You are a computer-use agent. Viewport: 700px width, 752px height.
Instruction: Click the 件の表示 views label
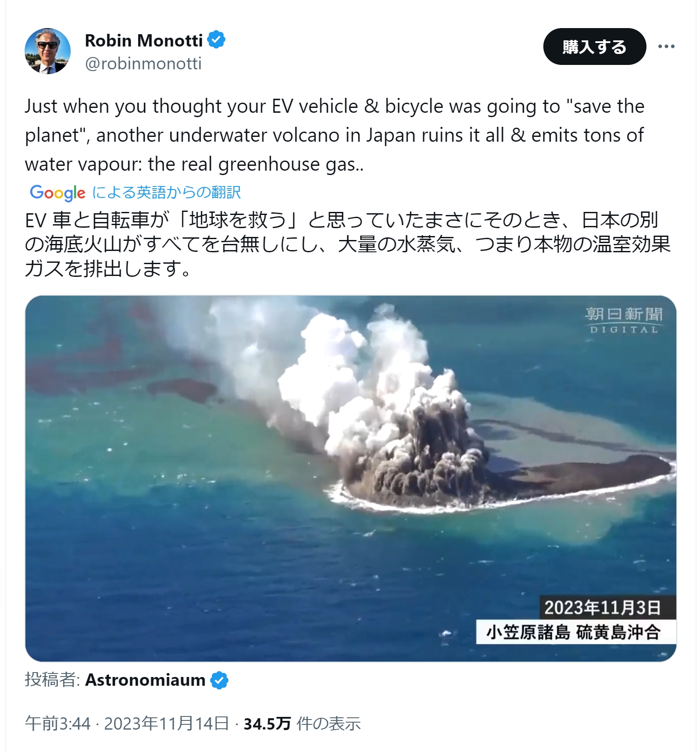coord(329,723)
